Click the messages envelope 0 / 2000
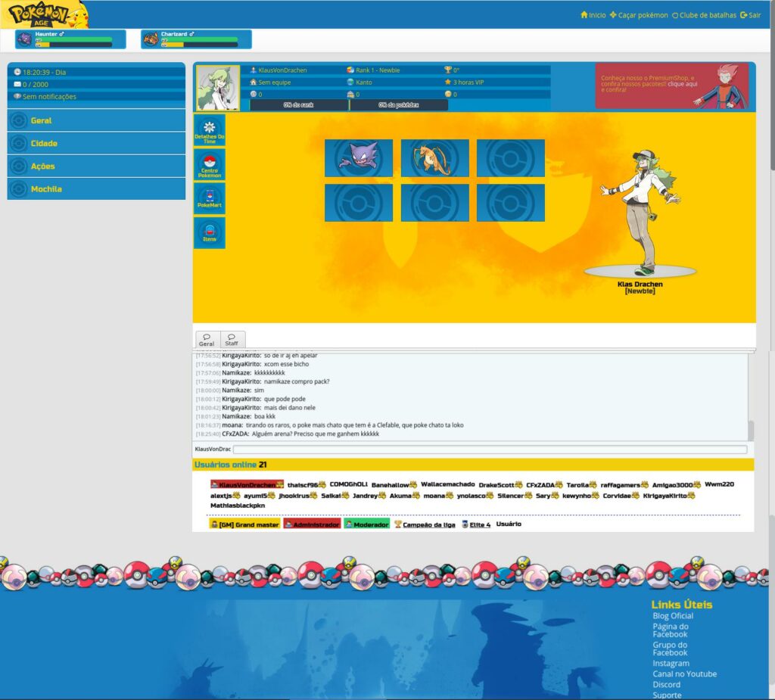Viewport: 775px width, 700px height. tap(31, 85)
